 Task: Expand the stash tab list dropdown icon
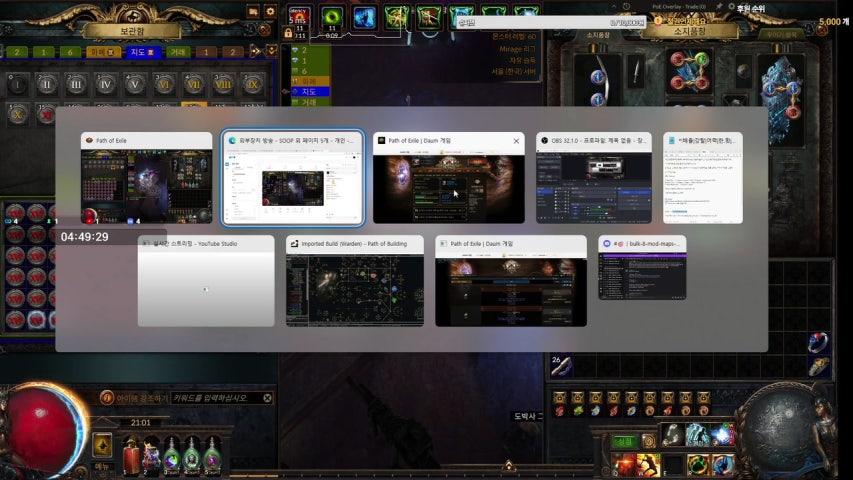point(271,51)
